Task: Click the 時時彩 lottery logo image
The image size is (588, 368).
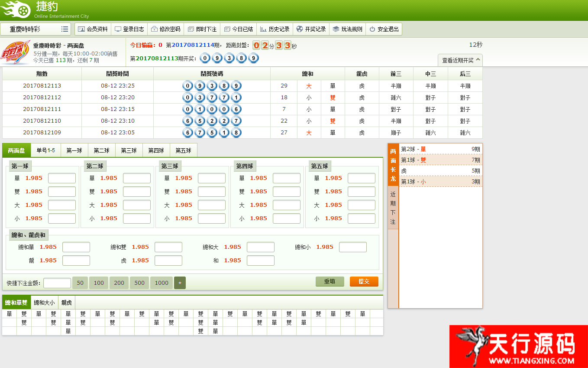Action: [16, 52]
